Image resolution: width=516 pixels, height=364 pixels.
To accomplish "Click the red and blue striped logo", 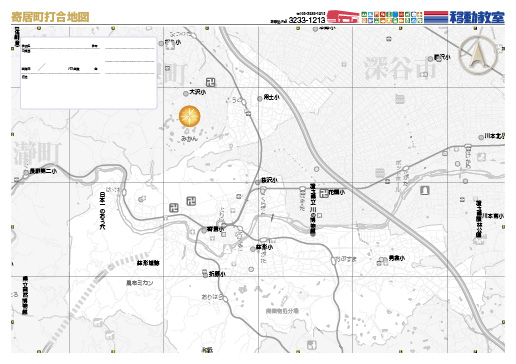I will click(436, 17).
